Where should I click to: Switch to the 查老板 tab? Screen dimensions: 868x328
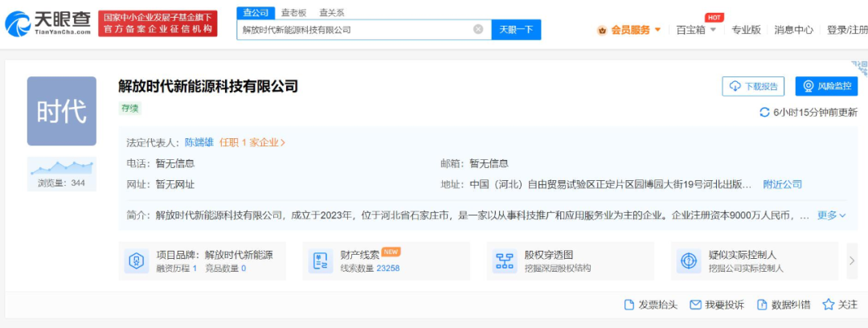tap(293, 13)
